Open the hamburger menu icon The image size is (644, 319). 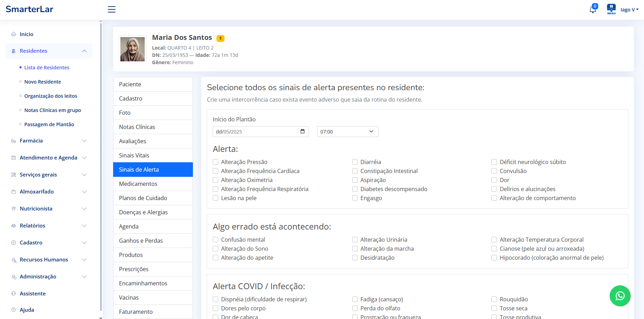pos(112,9)
